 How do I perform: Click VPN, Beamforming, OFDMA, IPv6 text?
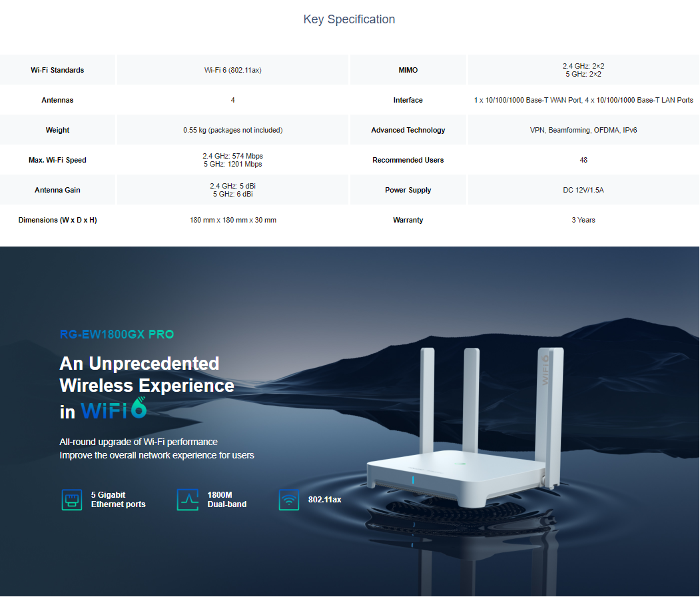point(583,130)
